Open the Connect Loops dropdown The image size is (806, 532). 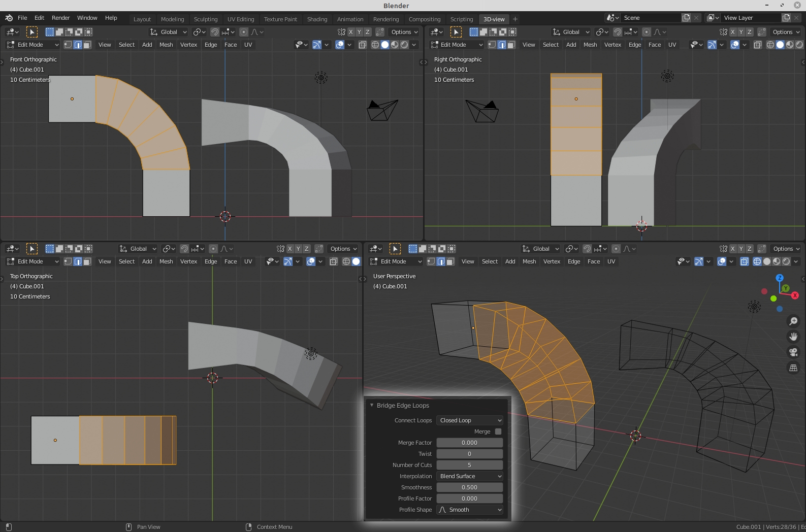[470, 420]
